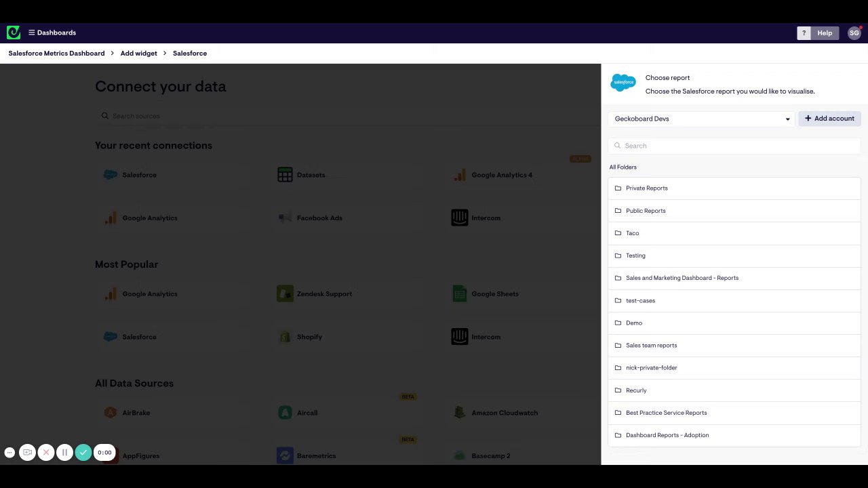This screenshot has height=488, width=868.
Task: Open the Public Reports folder
Action: pos(734,211)
